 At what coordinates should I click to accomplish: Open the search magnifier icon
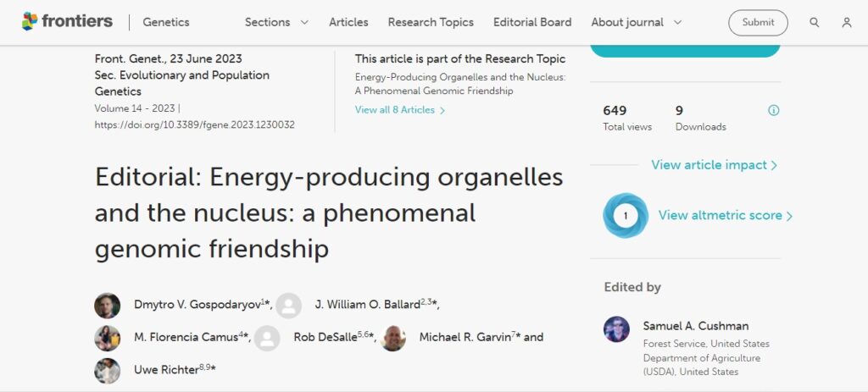coord(815,23)
